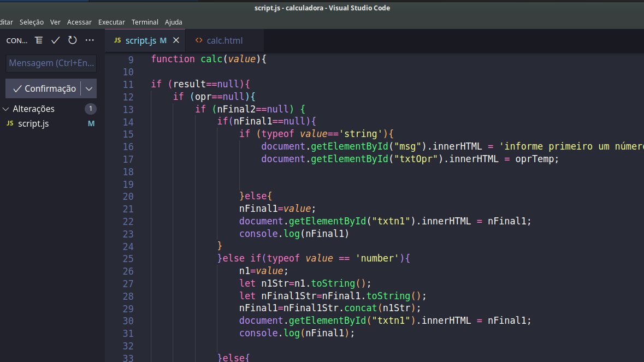The width and height of the screenshot is (644, 362).
Task: Select script.js in the Alterações list
Action: pos(34,123)
